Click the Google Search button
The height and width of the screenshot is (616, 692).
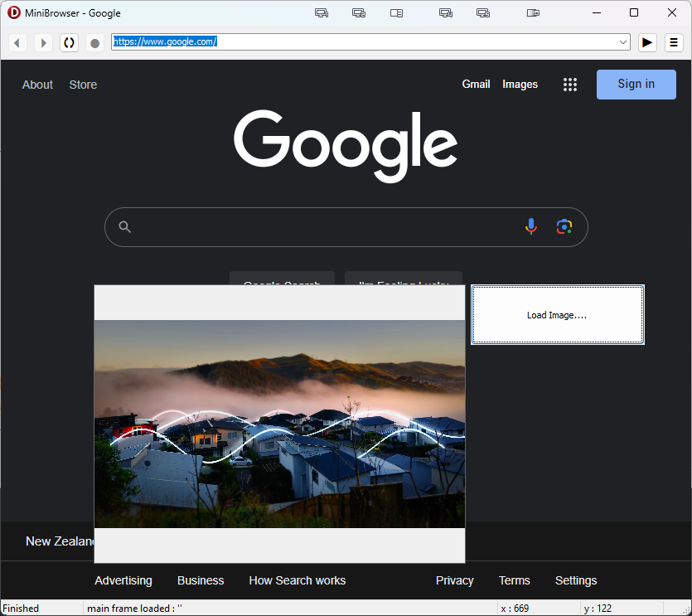[x=282, y=279]
